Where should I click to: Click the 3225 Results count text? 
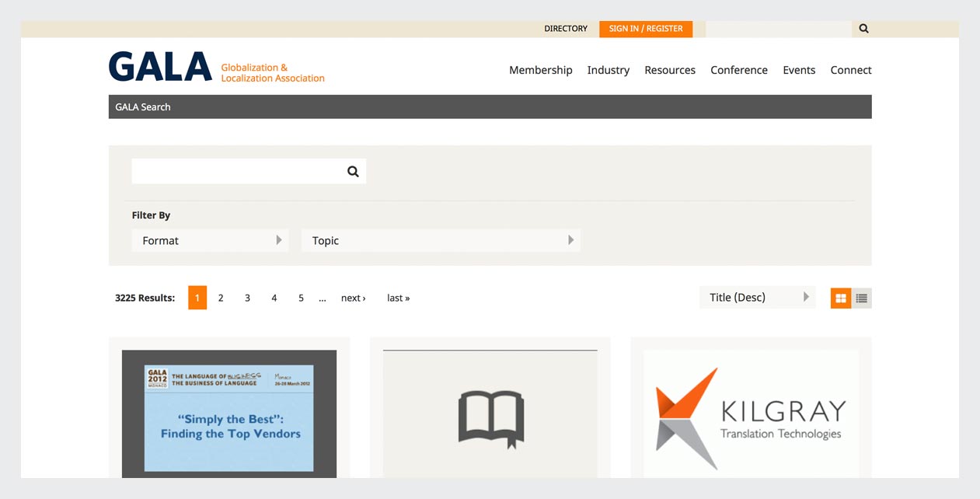tap(145, 298)
